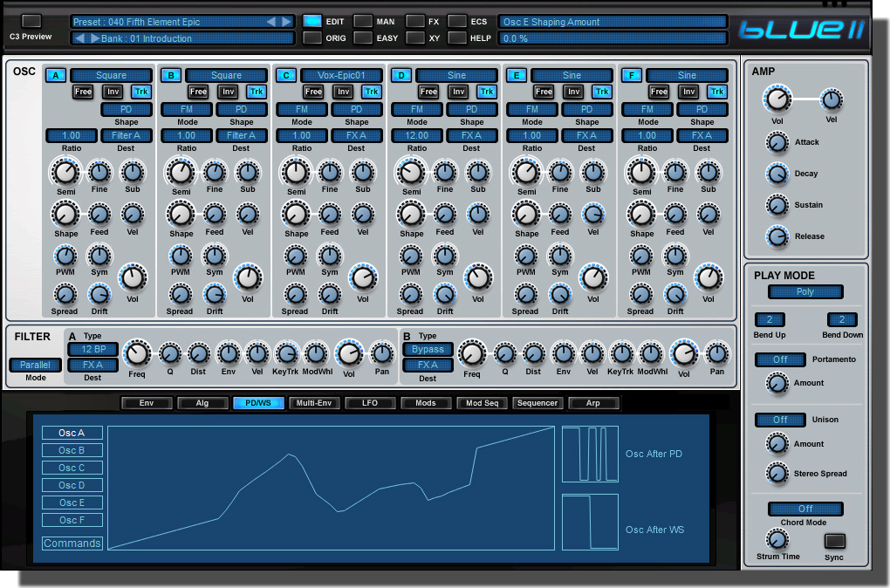
Task: Open Filter B Bypass type dropdown
Action: pyautogui.click(x=428, y=349)
